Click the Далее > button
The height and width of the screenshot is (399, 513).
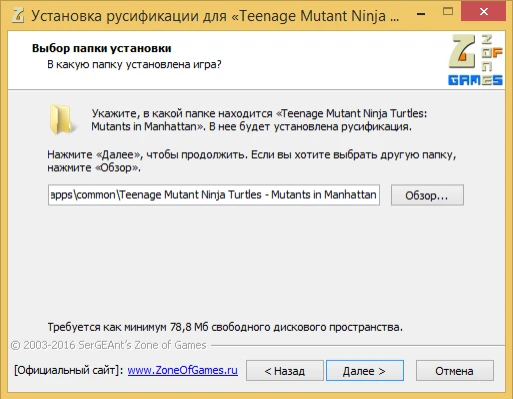365,371
